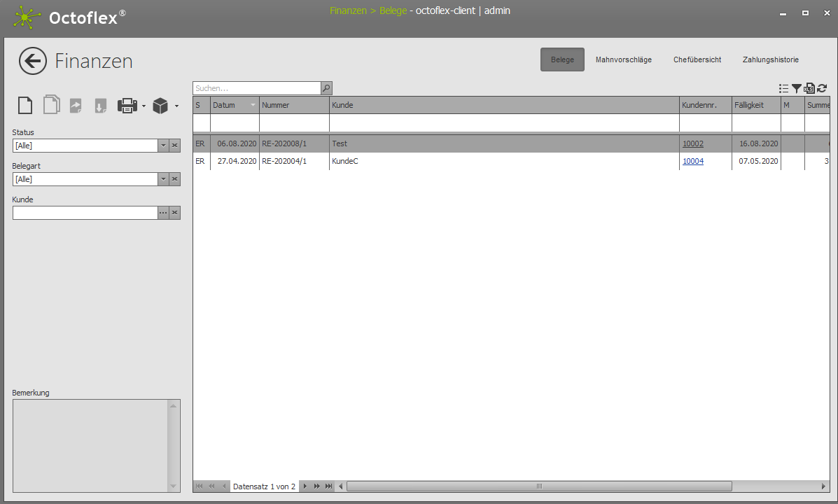Export table using the XLS icon
Image resolution: width=838 pixels, height=504 pixels.
coord(809,89)
